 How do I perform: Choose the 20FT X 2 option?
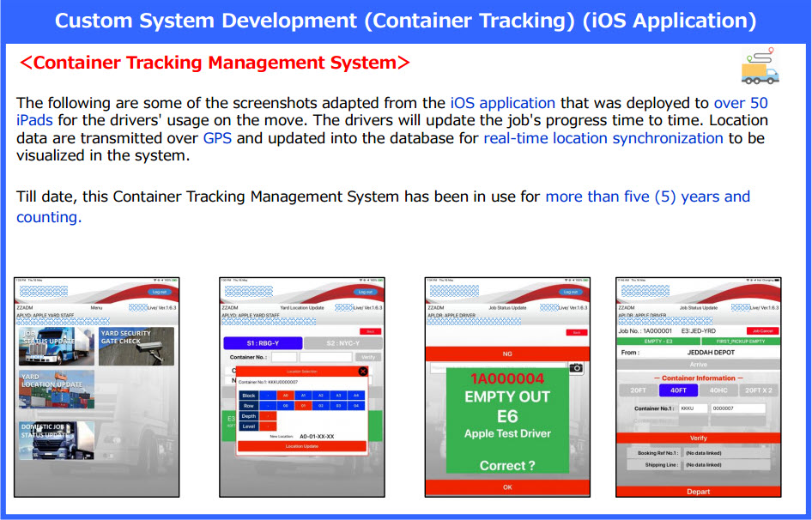[x=759, y=390]
